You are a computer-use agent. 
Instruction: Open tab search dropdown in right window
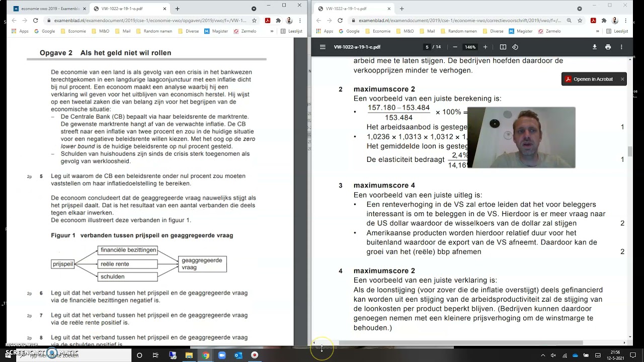coord(579,9)
